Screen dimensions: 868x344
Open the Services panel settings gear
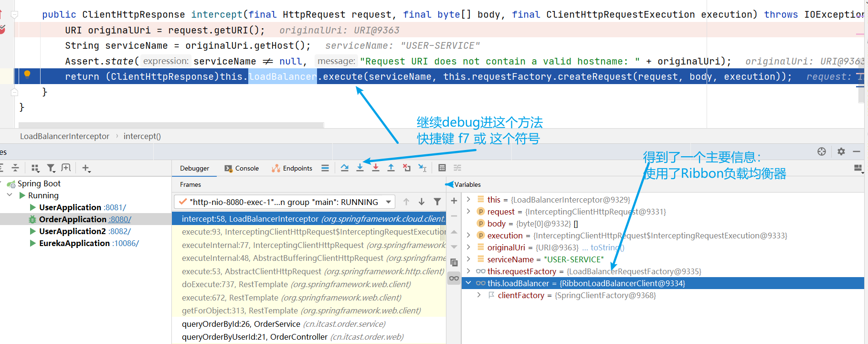pyautogui.click(x=841, y=151)
